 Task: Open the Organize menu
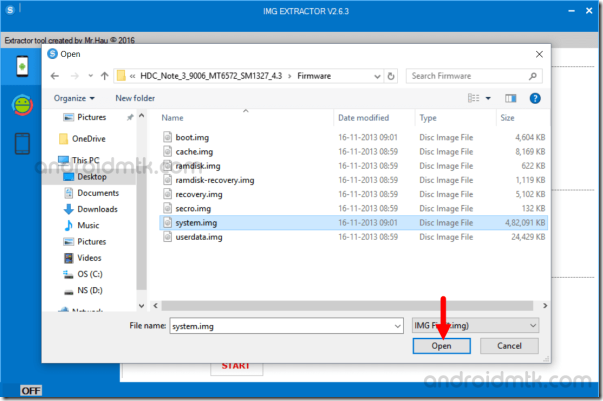coord(74,98)
